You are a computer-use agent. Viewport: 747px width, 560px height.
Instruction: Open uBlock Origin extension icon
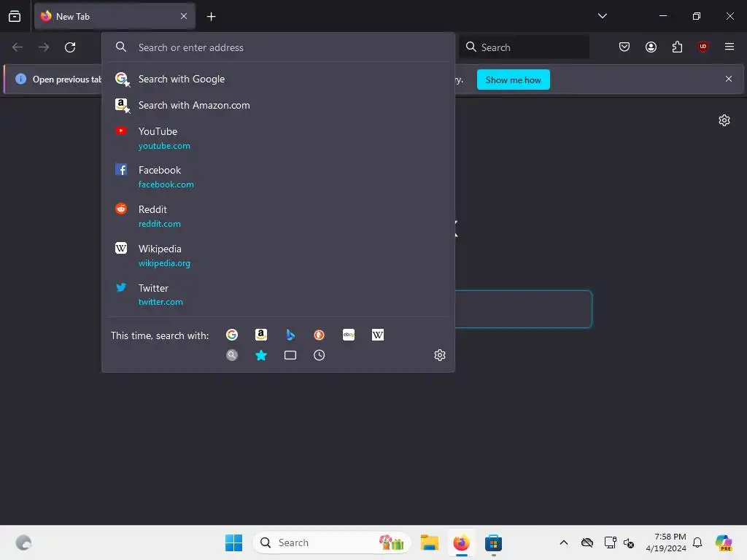[x=703, y=47]
